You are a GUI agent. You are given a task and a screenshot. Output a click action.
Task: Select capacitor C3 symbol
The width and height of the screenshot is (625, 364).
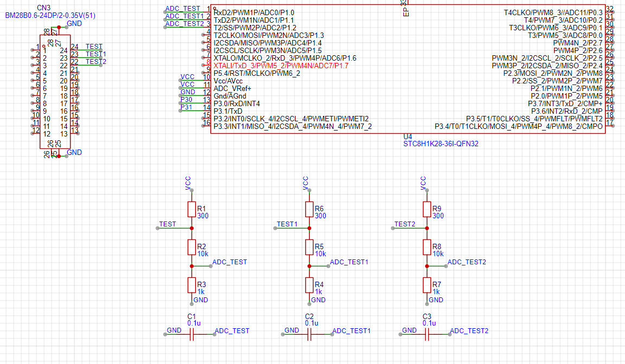click(x=427, y=335)
